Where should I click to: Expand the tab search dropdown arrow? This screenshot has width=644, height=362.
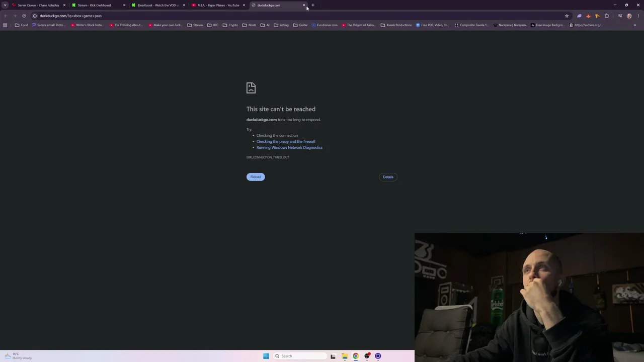click(5, 5)
